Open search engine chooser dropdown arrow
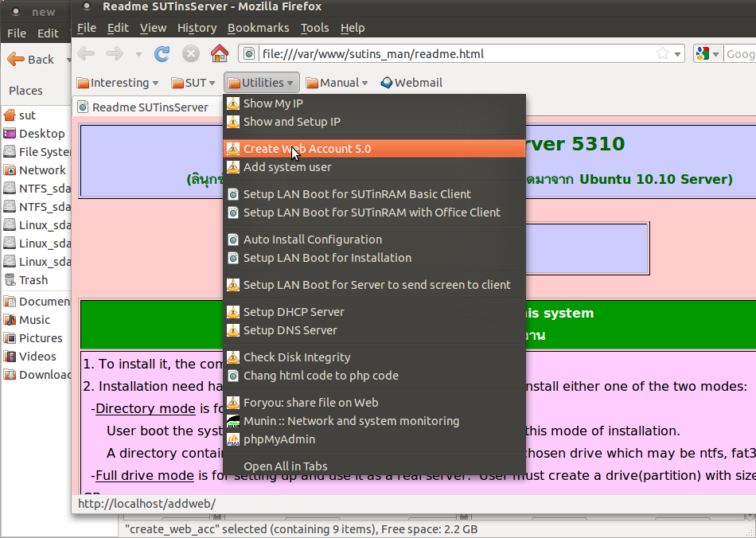Screen dimensions: 756x538 tap(715, 54)
